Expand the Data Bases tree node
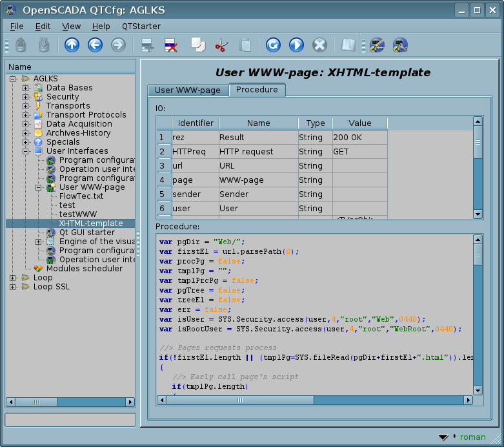 pos(26,88)
